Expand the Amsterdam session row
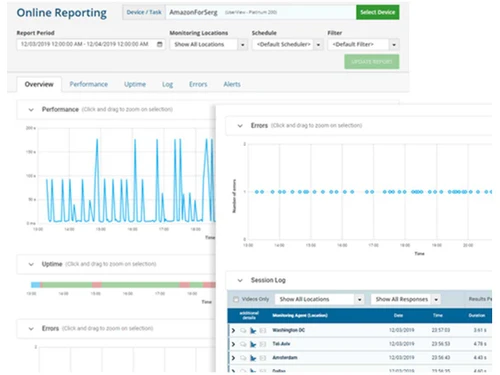The width and height of the screenshot is (500, 375). tap(233, 358)
